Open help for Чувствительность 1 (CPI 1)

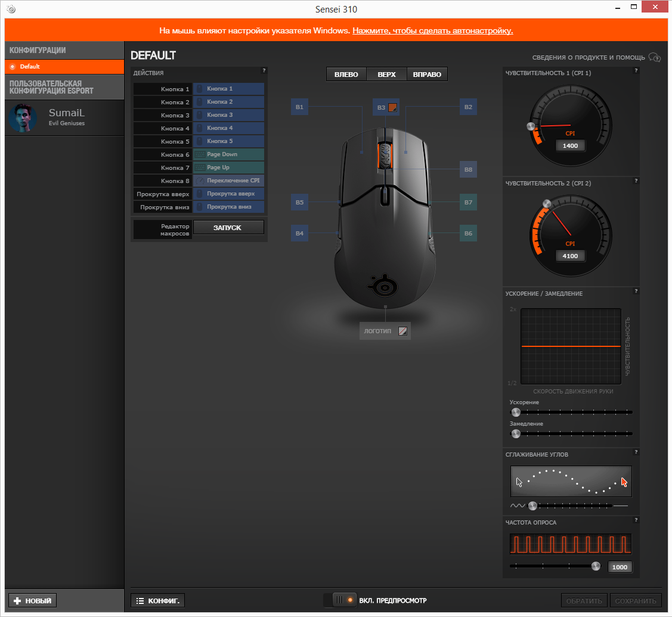point(636,70)
